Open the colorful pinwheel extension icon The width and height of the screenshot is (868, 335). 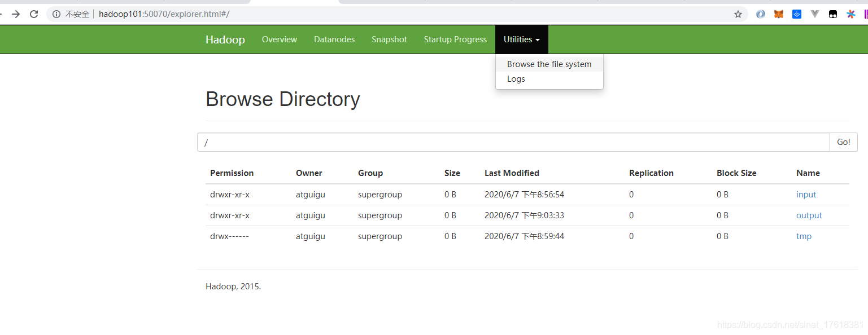tap(851, 14)
